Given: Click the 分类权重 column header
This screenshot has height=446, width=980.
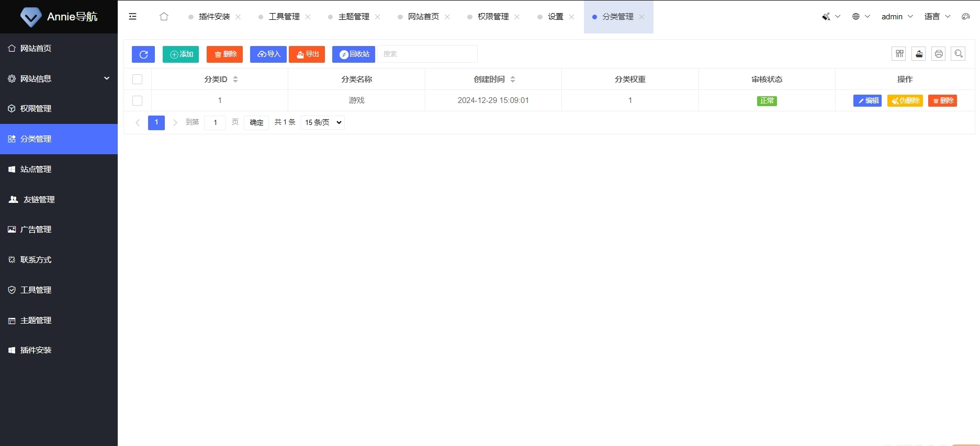Looking at the screenshot, I should pos(630,79).
